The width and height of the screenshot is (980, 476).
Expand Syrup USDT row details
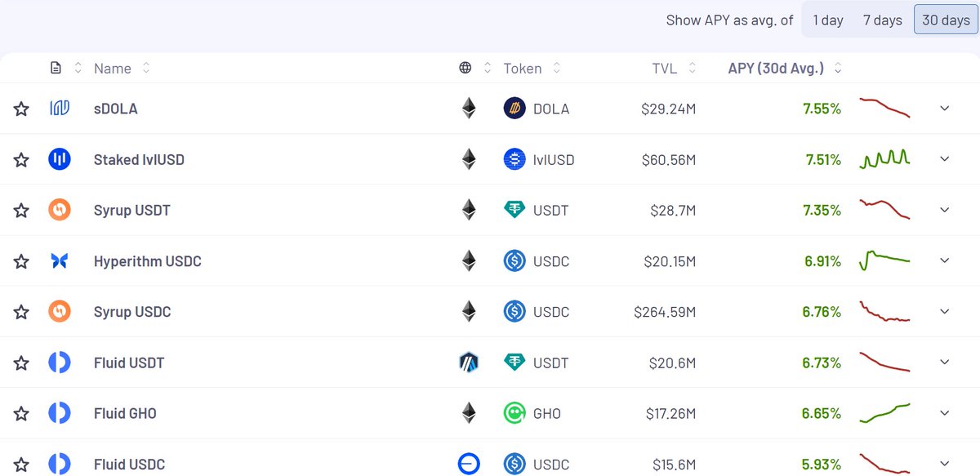point(945,210)
